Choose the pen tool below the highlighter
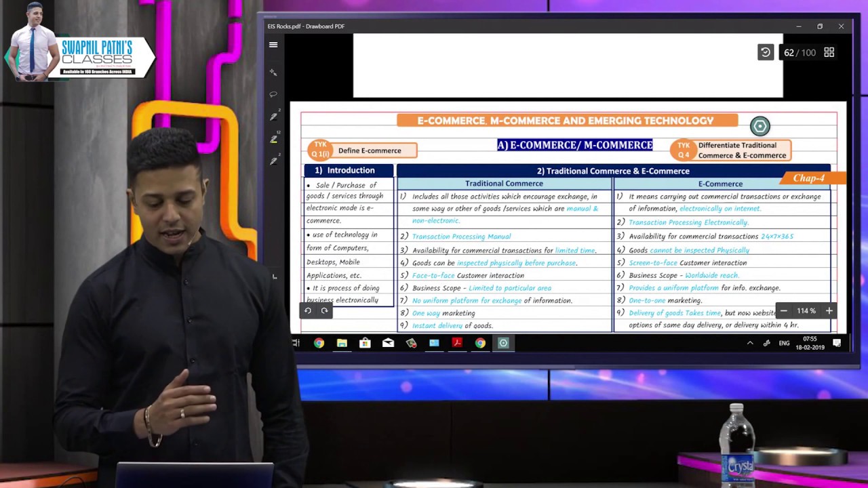 click(x=273, y=161)
